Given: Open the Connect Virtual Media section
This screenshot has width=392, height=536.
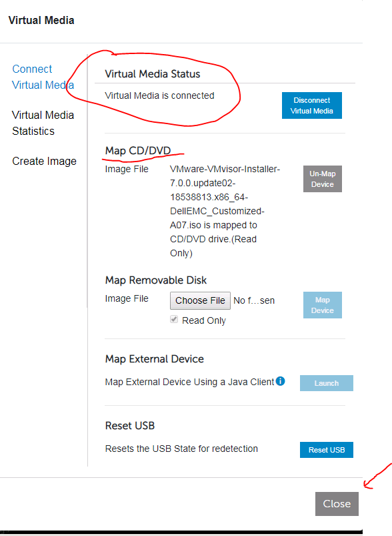Looking at the screenshot, I should pos(43,77).
